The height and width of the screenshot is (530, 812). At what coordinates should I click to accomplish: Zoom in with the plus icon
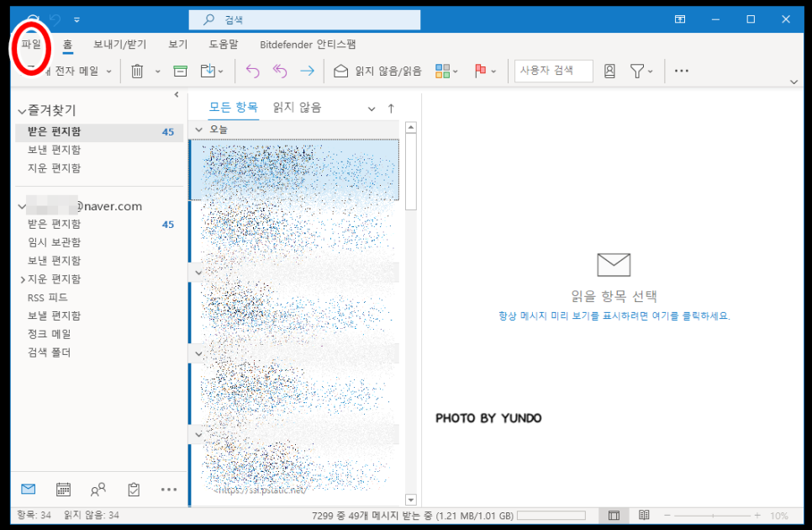click(x=757, y=515)
